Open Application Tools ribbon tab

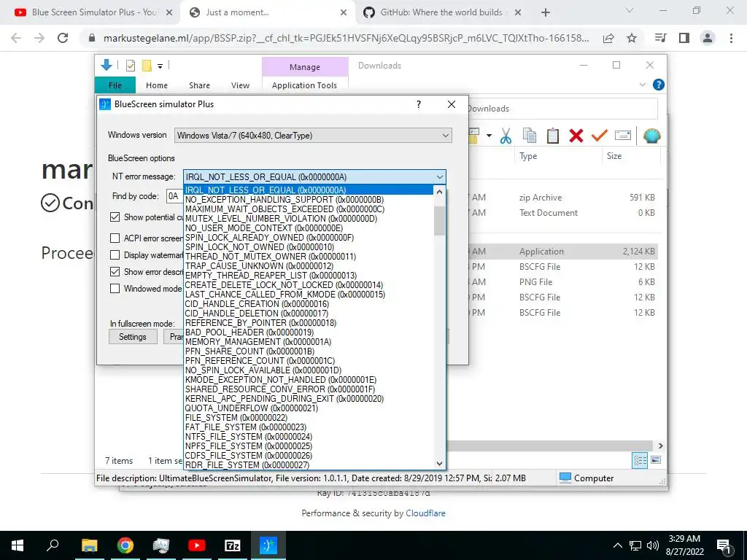304,85
